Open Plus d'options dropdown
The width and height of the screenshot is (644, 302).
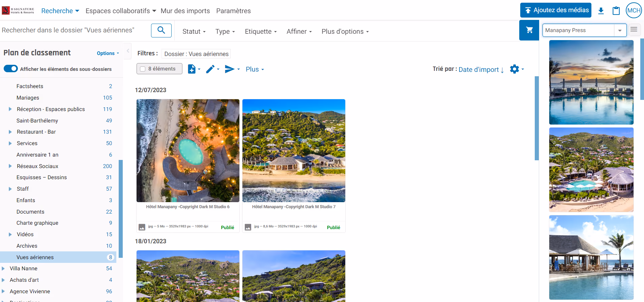(345, 31)
